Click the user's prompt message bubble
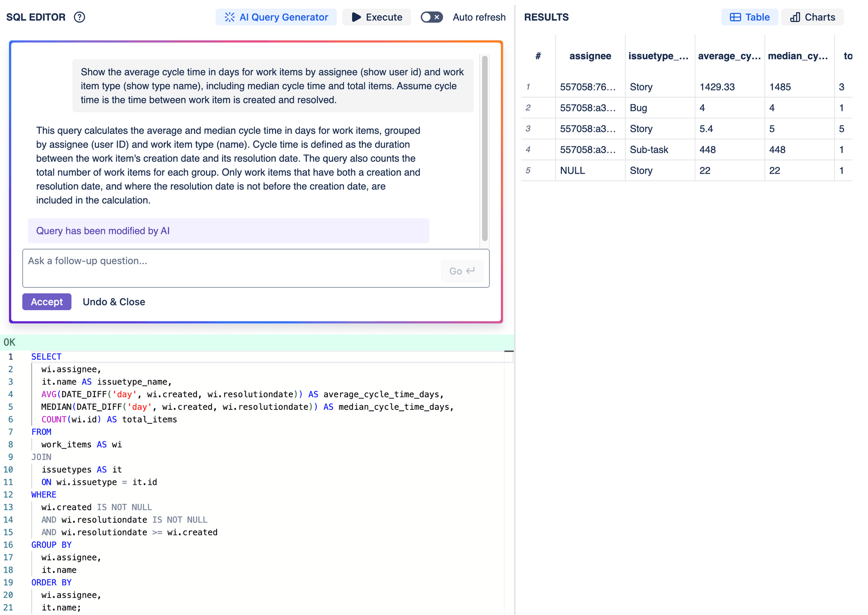This screenshot has width=868, height=615. (273, 86)
